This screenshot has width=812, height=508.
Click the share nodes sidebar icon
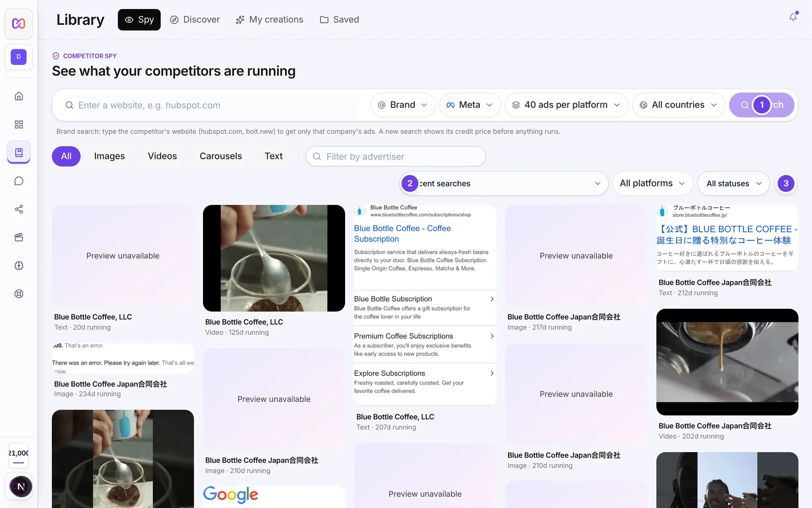18,209
